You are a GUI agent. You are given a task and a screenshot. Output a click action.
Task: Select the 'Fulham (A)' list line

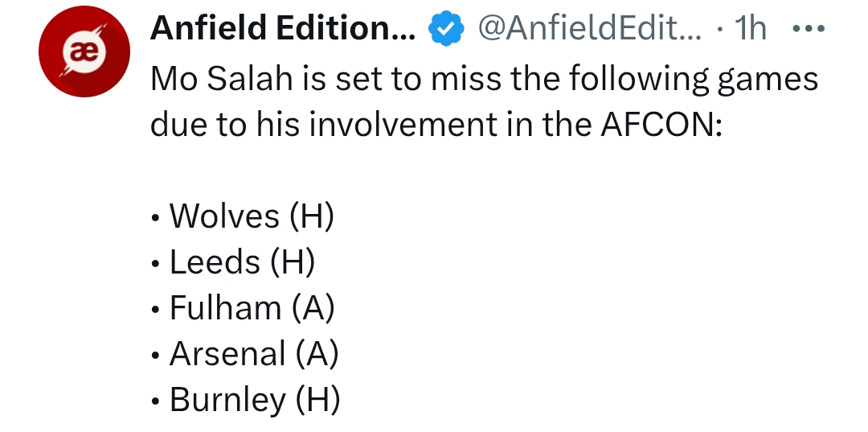(243, 307)
